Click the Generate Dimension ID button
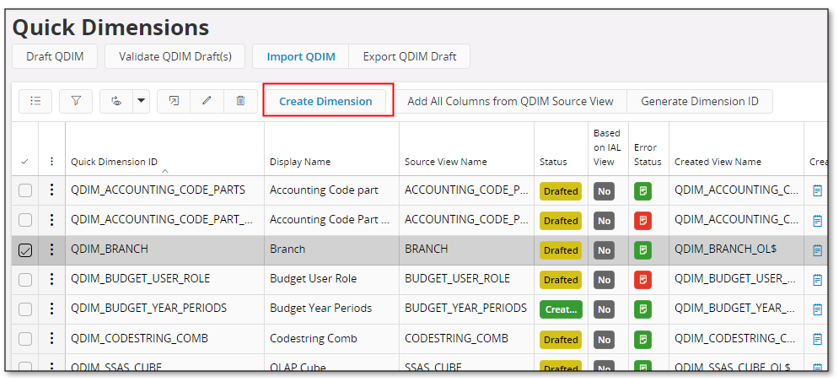837x378 pixels. point(699,101)
